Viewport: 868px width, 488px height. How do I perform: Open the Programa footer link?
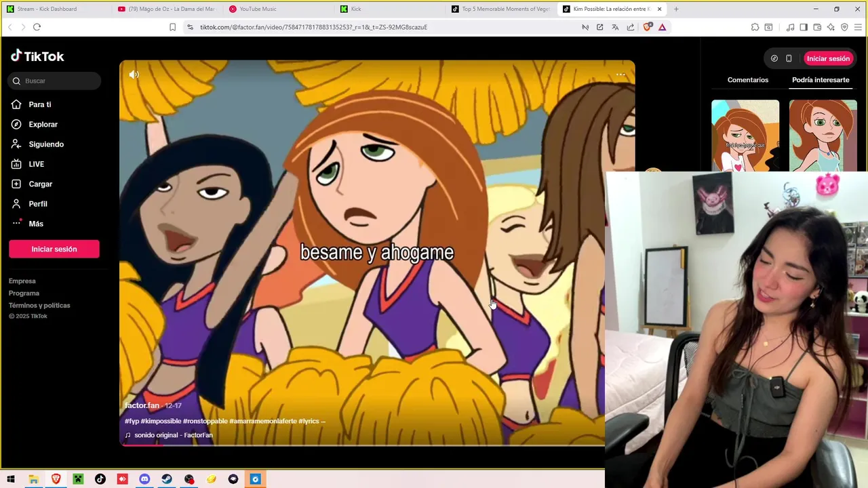pyautogui.click(x=24, y=293)
